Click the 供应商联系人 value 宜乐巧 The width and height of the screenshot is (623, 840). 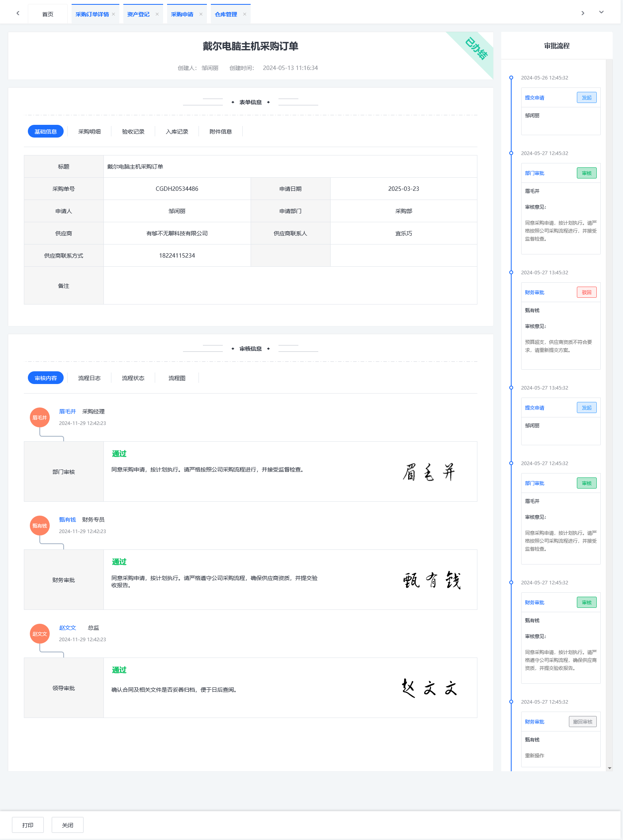pyautogui.click(x=404, y=233)
